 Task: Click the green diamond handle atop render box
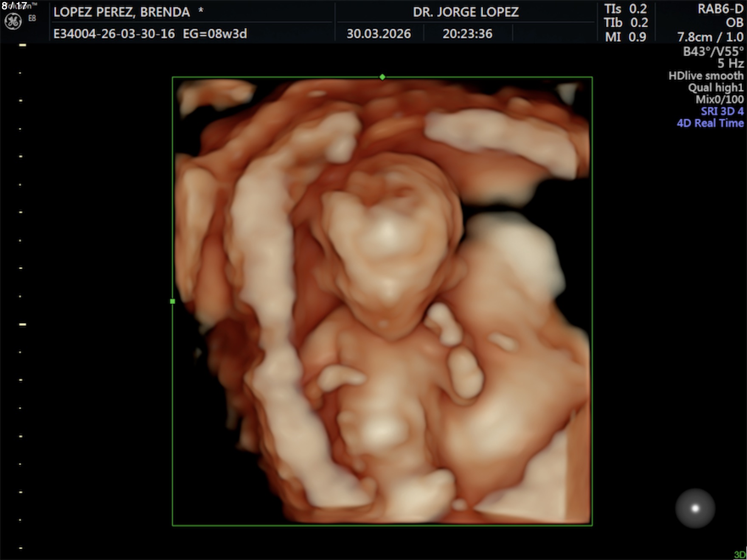point(382,77)
